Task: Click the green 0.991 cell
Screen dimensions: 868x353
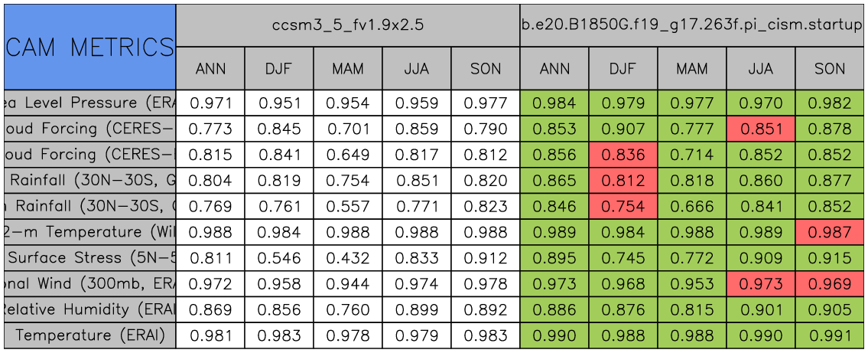Action: (830, 335)
